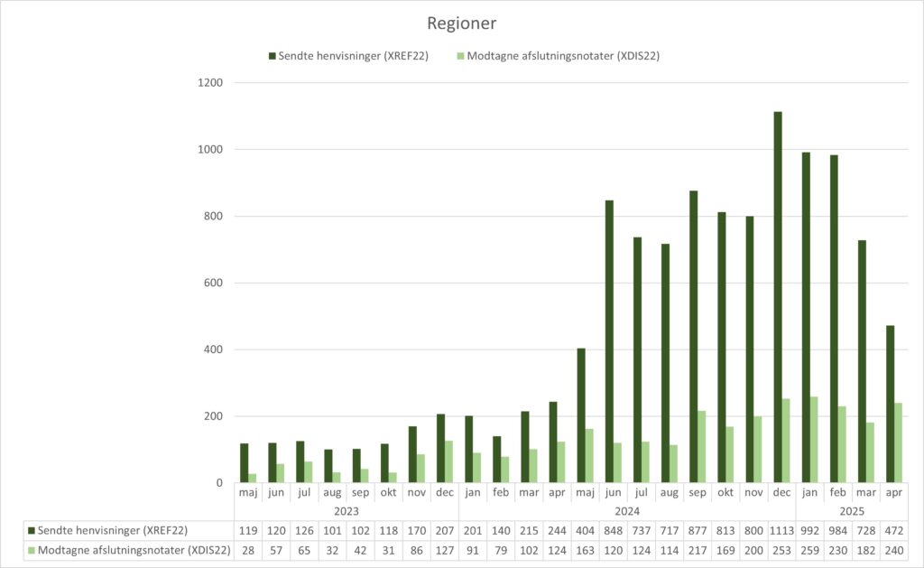
Task: Click table cell with value '57'
Action: (276, 550)
